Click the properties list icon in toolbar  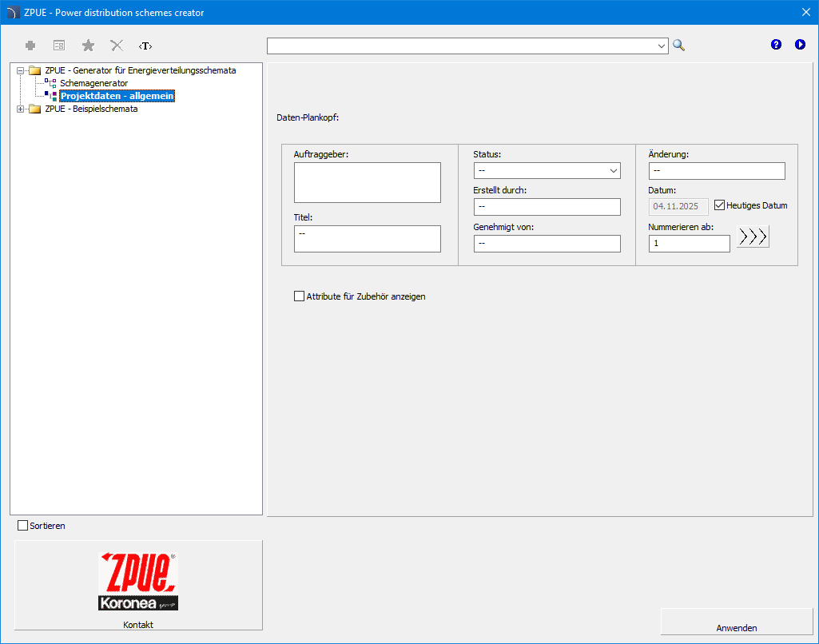[59, 46]
